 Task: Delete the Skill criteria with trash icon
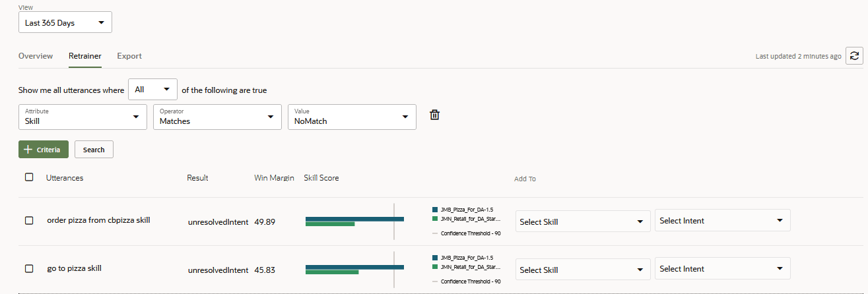pos(434,115)
